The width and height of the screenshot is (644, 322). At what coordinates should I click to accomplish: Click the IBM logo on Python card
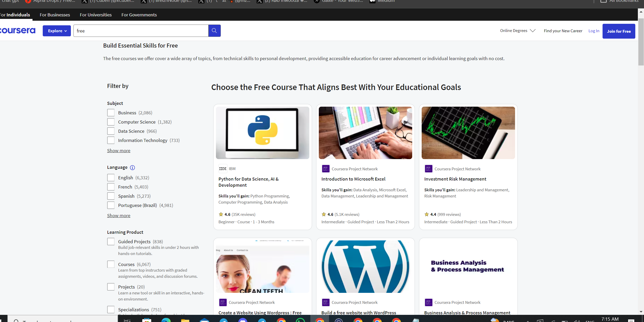coord(223,169)
